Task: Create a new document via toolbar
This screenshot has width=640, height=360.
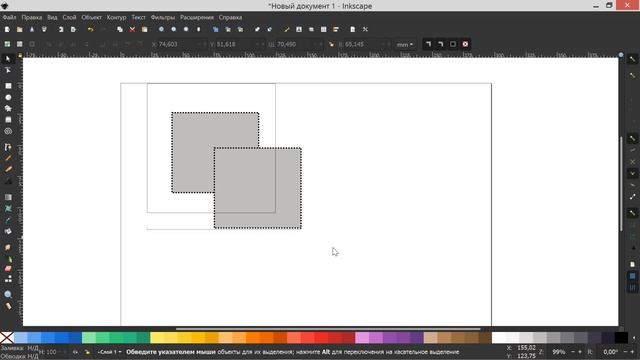Action: click(7, 29)
